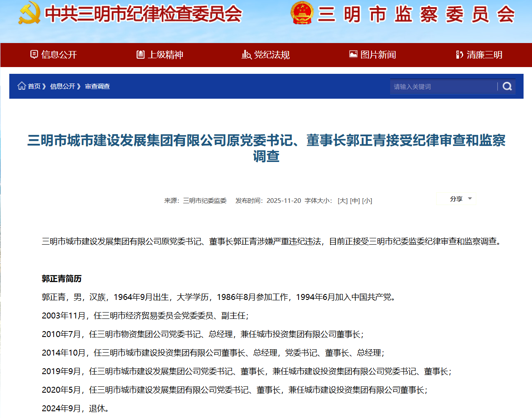532x418 pixels.
Task: Expand the 分享 share dropdown
Action: tap(456, 199)
